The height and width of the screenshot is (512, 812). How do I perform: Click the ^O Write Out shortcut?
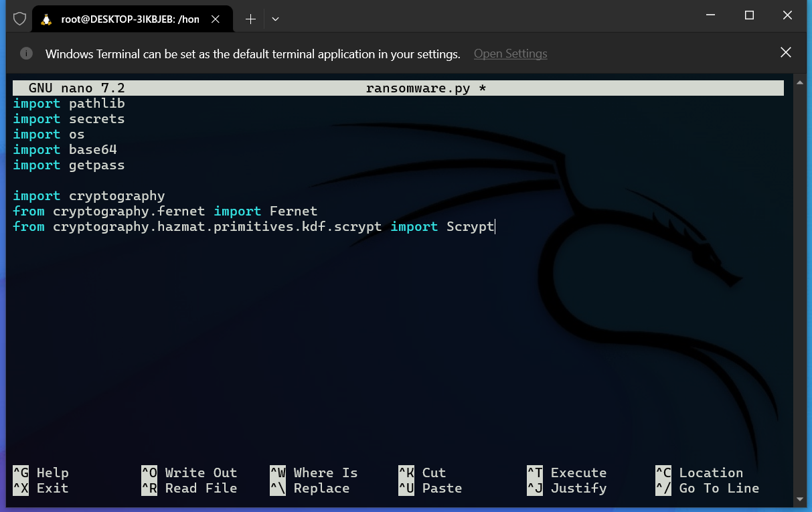189,473
